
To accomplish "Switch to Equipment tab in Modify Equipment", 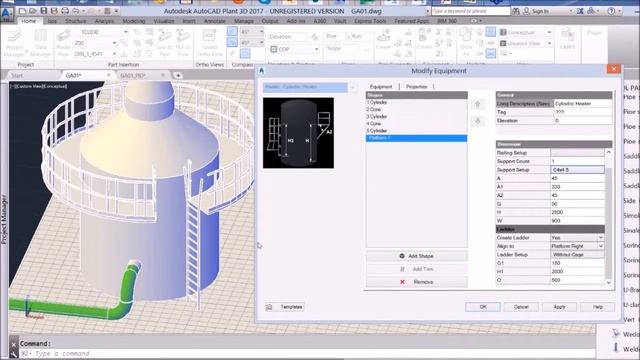I will [381, 87].
